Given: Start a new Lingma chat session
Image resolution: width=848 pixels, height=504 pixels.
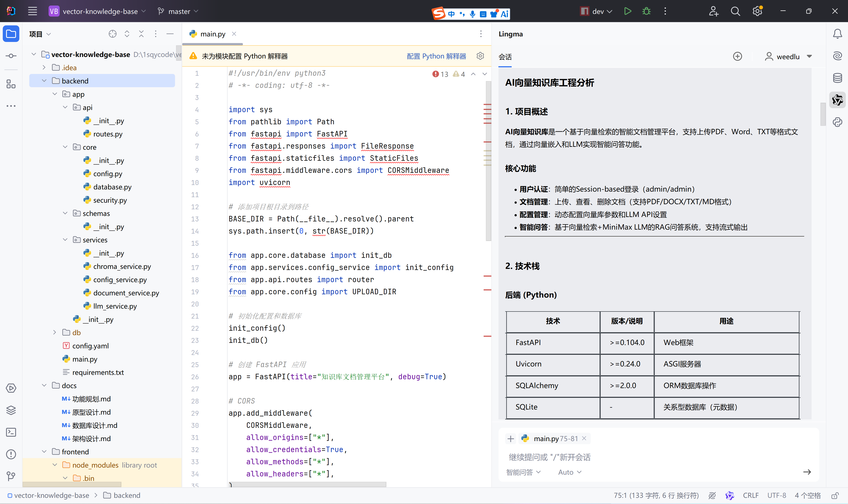Looking at the screenshot, I should (x=737, y=56).
